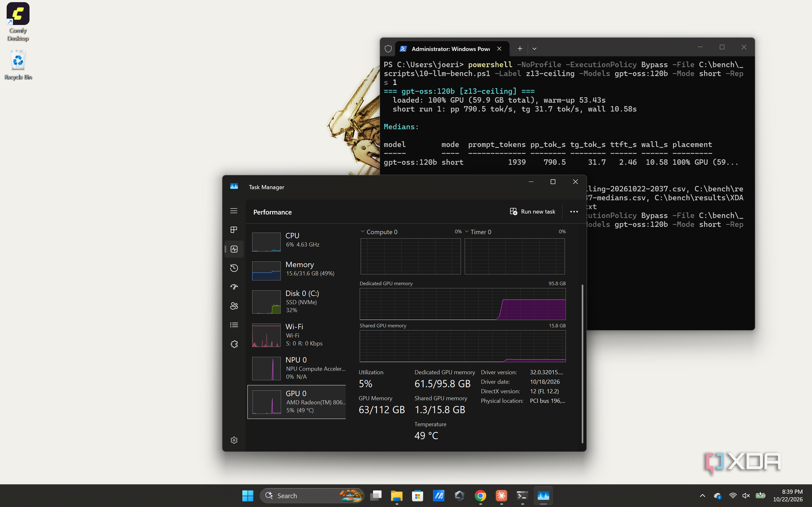Select the NPU 0 performance item

[297, 368]
